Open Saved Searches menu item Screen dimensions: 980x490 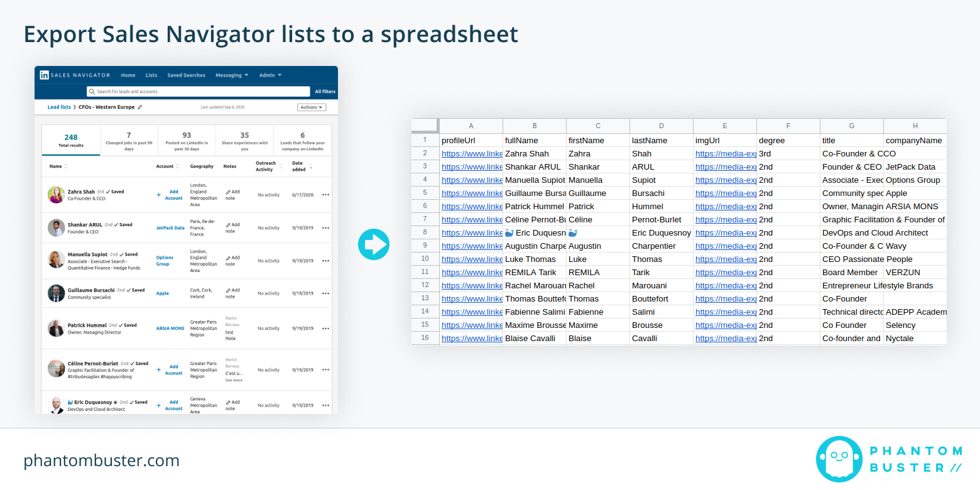[186, 75]
